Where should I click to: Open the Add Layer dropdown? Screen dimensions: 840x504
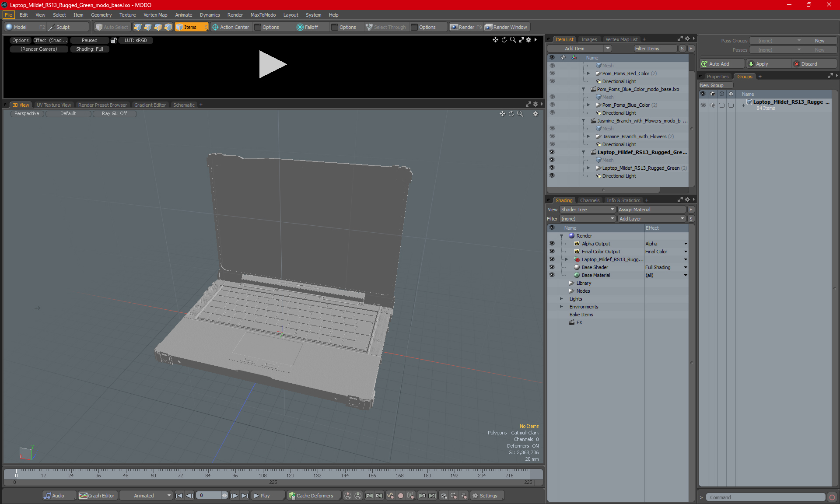[x=651, y=219]
